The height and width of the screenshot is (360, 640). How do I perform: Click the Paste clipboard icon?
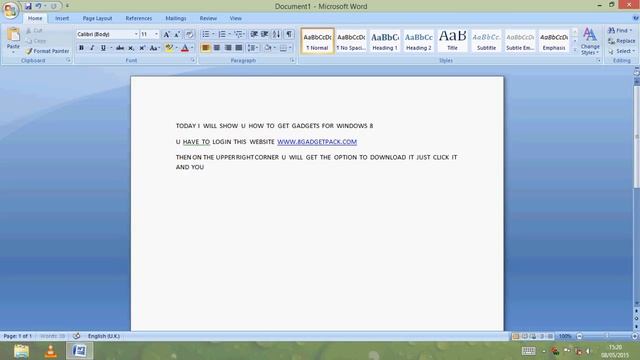pos(13,35)
